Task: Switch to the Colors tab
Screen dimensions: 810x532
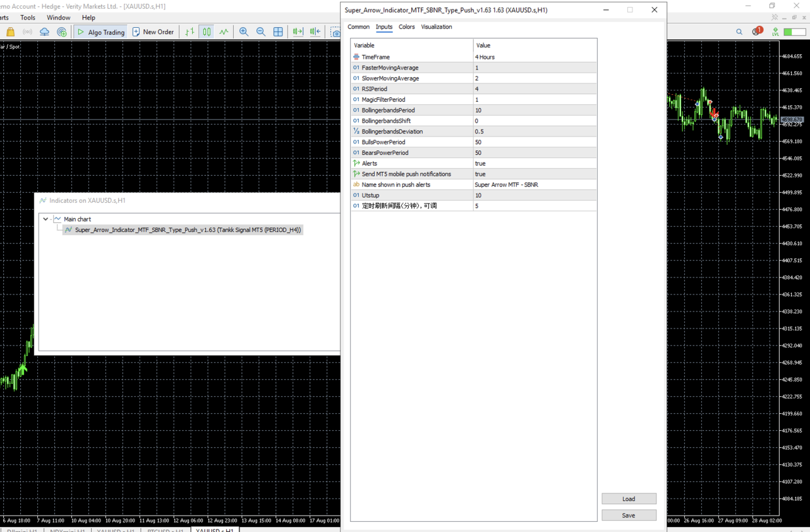Action: (x=407, y=27)
